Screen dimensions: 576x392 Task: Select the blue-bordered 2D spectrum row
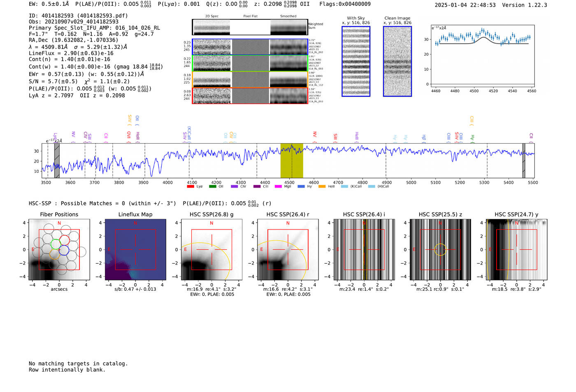click(250, 47)
